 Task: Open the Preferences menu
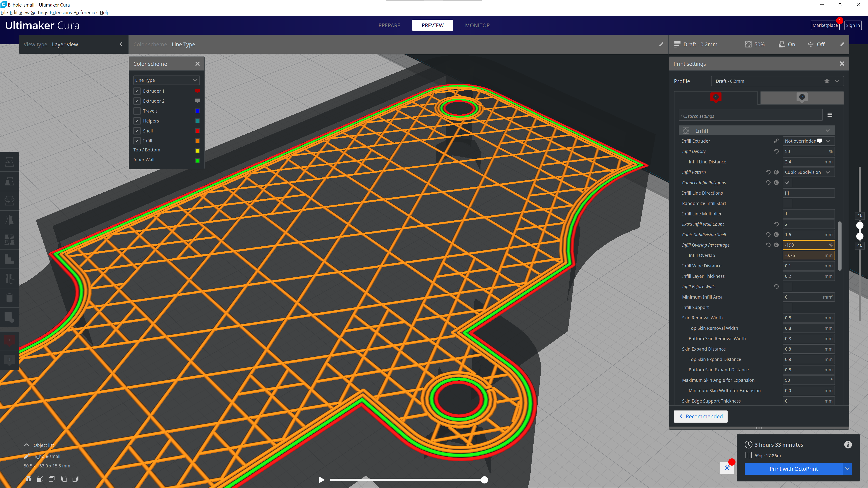86,12
